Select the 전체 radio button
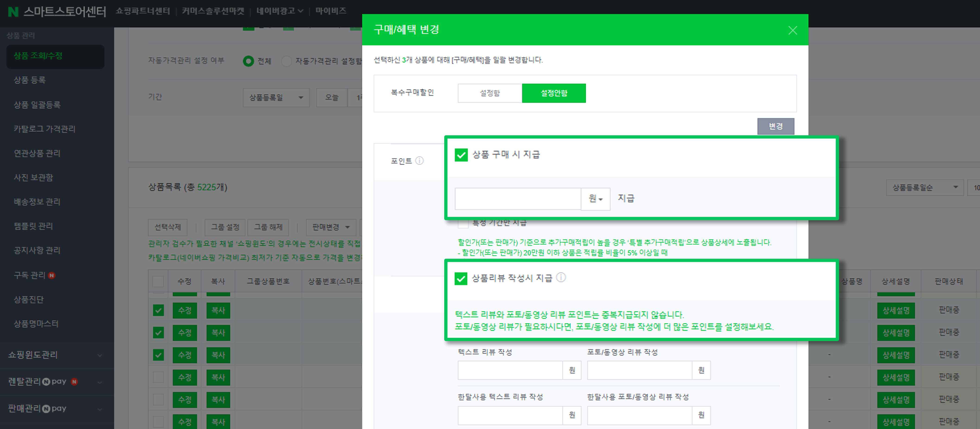980x429 pixels. [249, 61]
